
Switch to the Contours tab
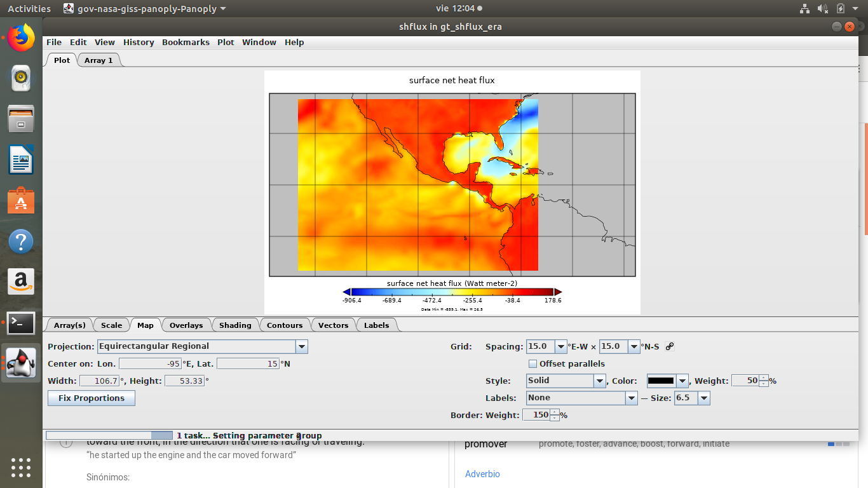click(x=284, y=325)
